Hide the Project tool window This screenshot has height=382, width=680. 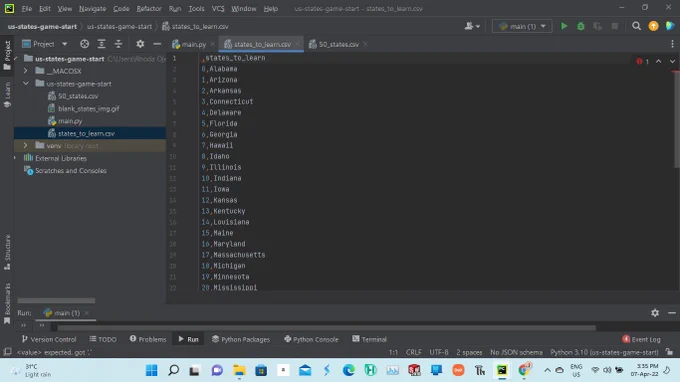click(157, 44)
